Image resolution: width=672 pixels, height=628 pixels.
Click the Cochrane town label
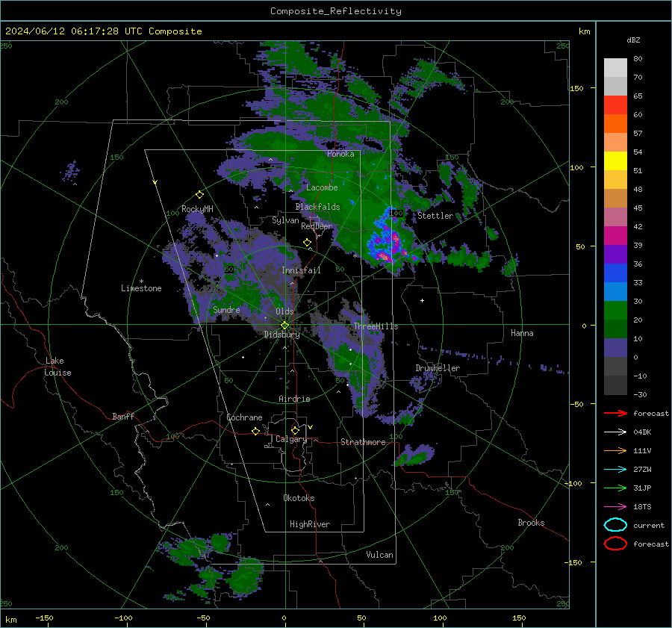tap(244, 417)
